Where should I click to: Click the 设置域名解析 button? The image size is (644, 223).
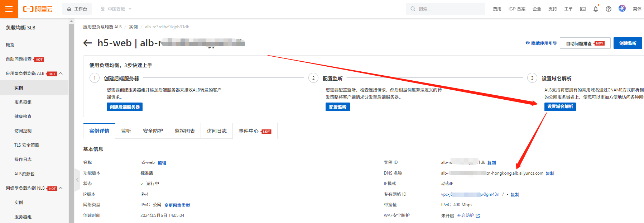pyautogui.click(x=560, y=106)
